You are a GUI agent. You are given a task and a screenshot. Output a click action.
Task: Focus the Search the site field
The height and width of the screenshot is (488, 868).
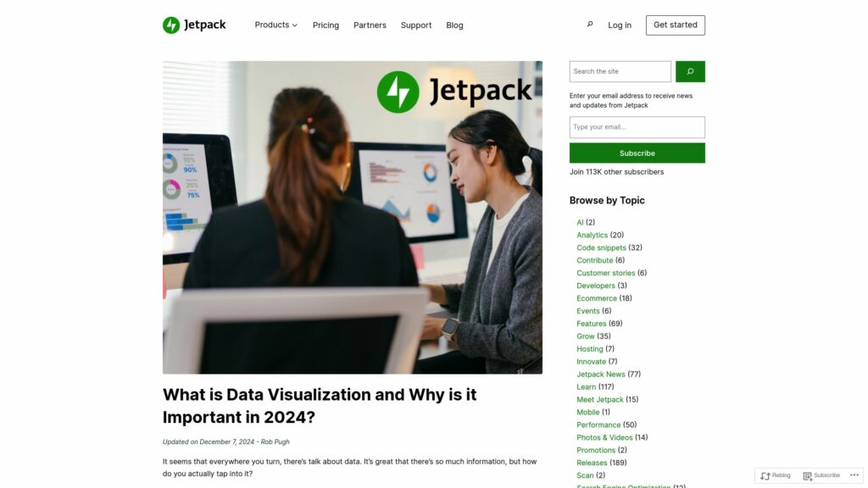click(620, 71)
